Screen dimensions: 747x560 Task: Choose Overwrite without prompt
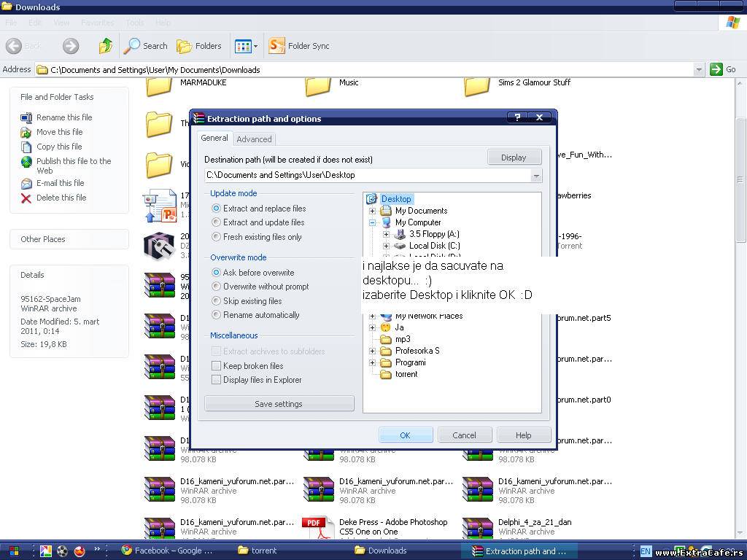(x=216, y=287)
